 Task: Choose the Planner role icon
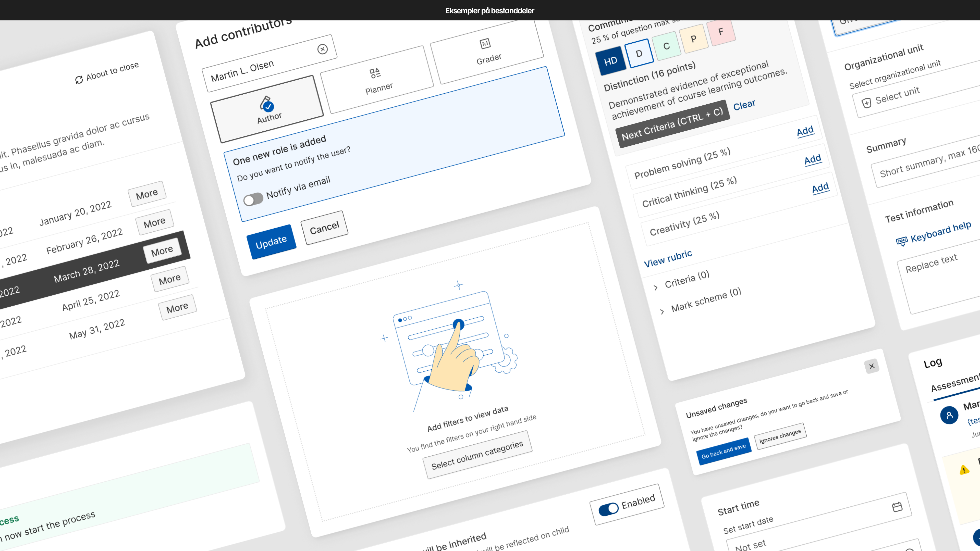(375, 73)
